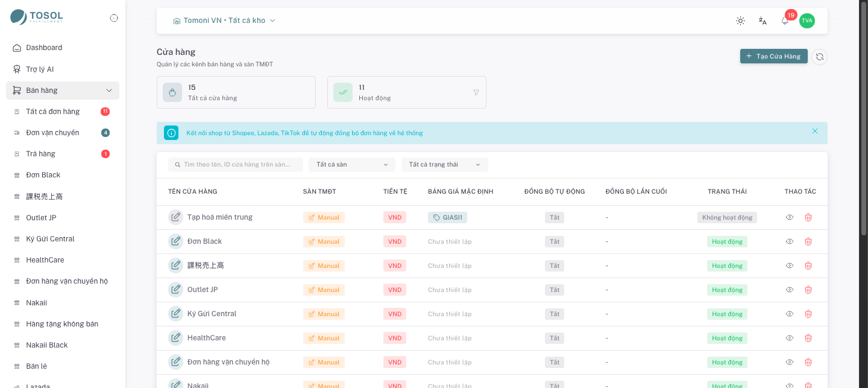
Task: Click the trash icon for Outlet JP
Action: (x=808, y=290)
